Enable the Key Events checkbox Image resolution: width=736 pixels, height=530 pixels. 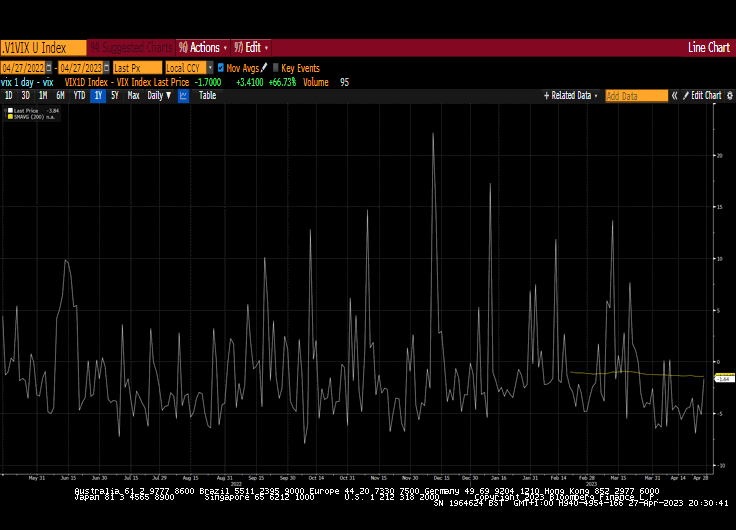pyautogui.click(x=276, y=68)
